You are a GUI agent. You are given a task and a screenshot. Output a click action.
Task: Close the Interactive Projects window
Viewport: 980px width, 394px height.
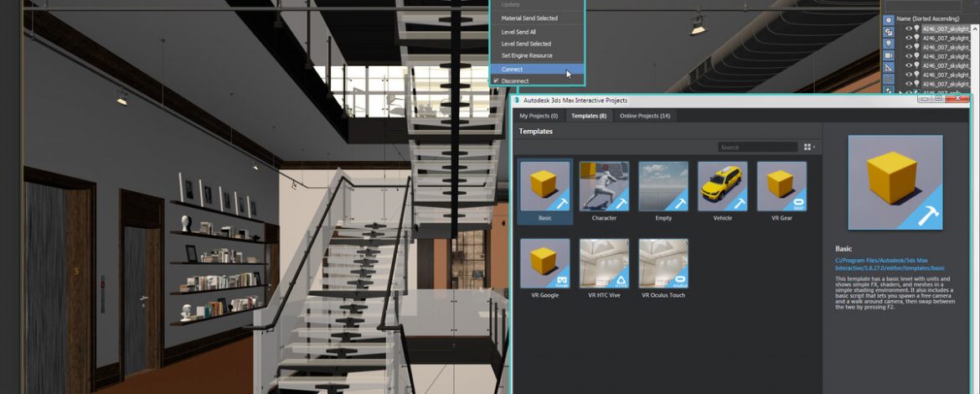click(x=957, y=99)
